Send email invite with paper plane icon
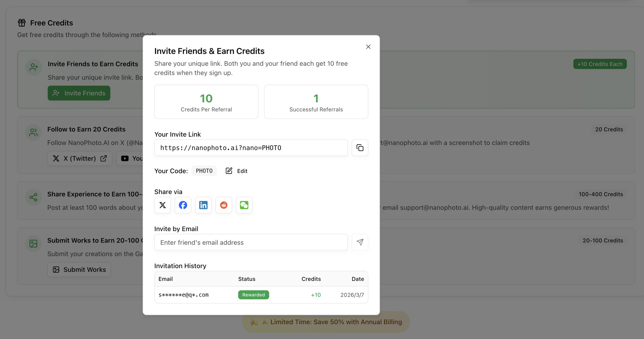This screenshot has height=339, width=644. pos(360,242)
